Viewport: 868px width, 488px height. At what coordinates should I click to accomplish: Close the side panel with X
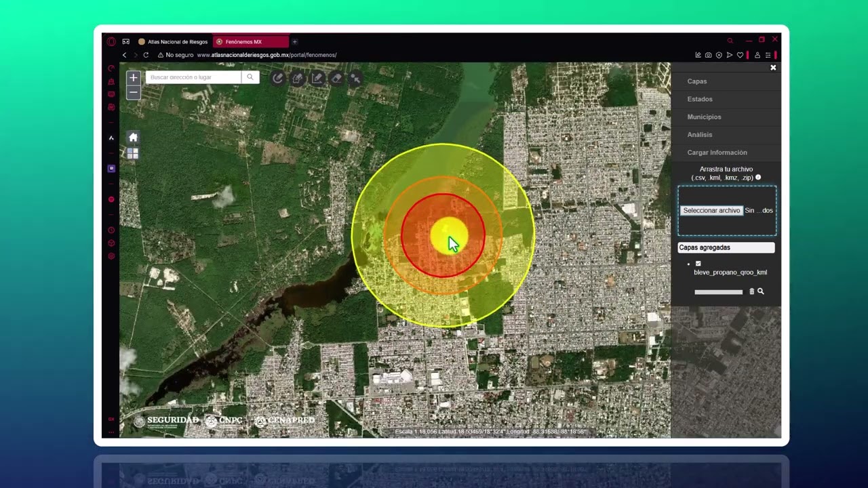(x=773, y=68)
